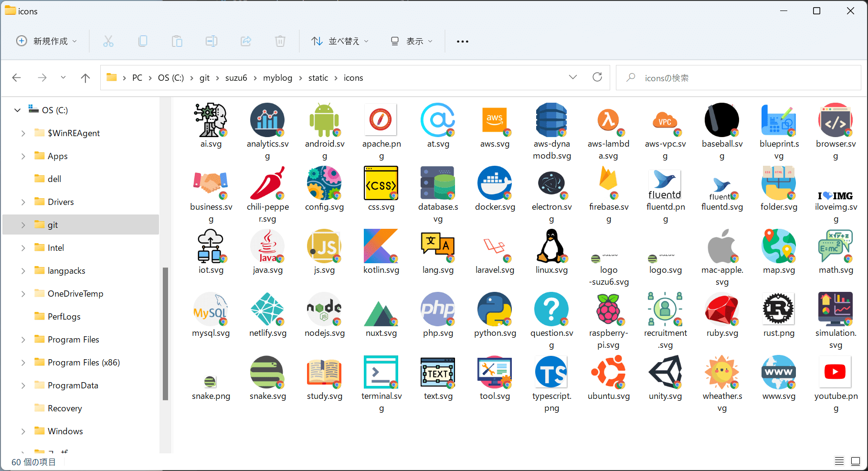Select the dell folder in tree
This screenshot has height=471, width=868.
(48, 179)
